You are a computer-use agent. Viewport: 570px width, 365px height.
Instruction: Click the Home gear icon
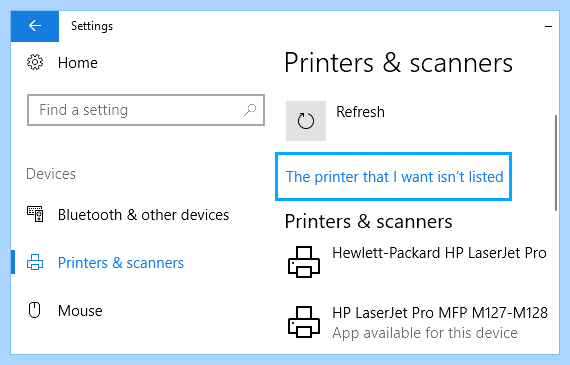coord(35,63)
